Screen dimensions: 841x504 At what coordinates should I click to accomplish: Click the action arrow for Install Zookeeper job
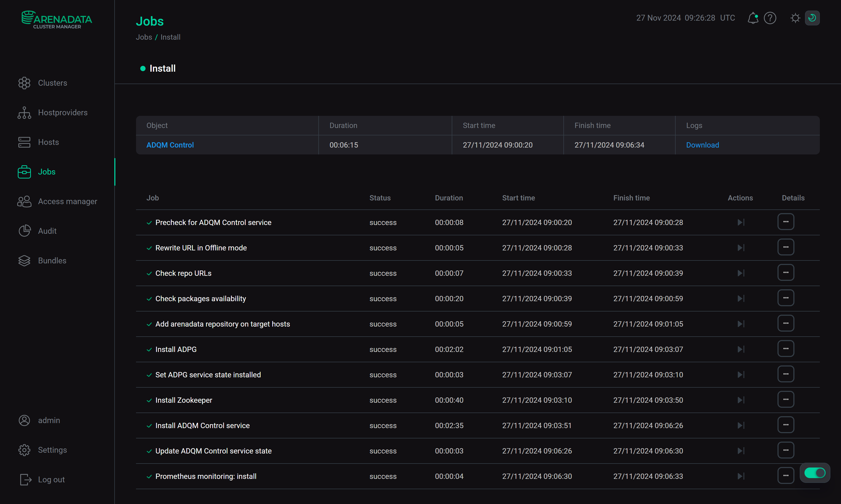(x=741, y=400)
